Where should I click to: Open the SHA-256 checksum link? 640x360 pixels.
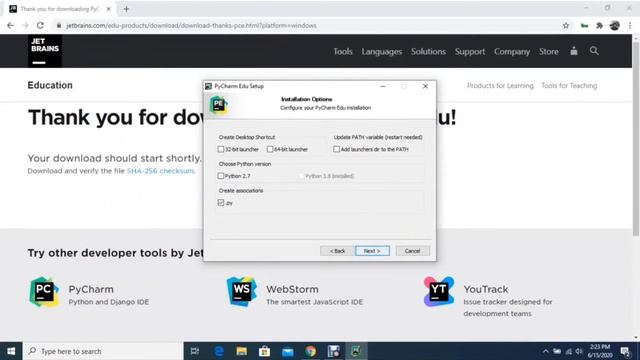160,171
